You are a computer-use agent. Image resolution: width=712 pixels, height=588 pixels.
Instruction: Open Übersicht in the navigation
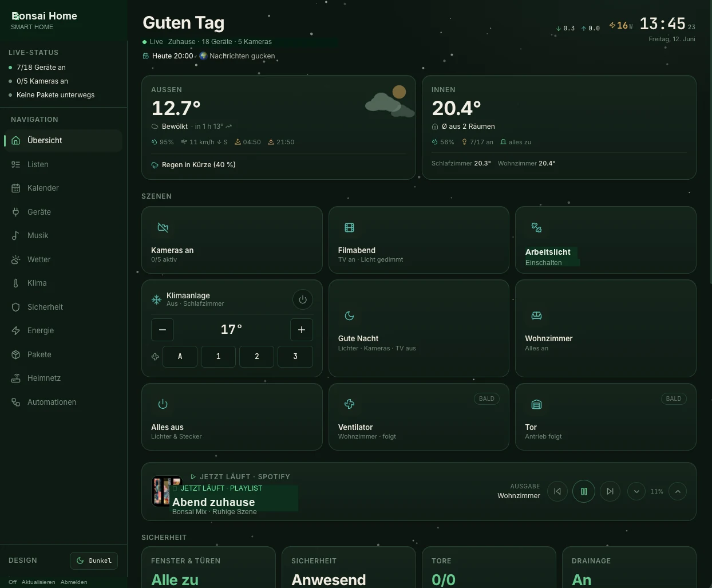point(63,140)
